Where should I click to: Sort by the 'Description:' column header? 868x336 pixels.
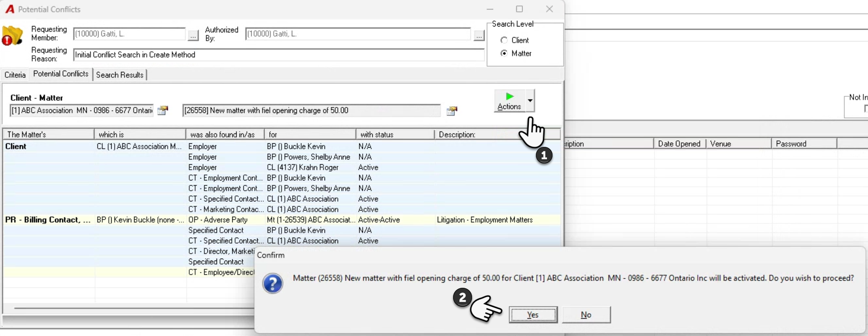(x=497, y=135)
